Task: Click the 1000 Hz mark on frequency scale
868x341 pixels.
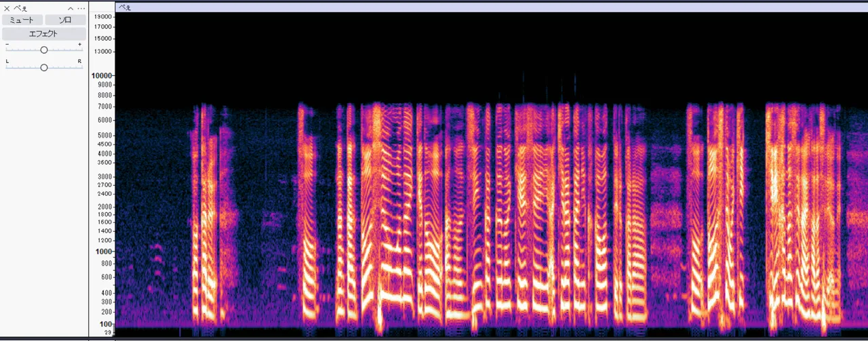Action: pyautogui.click(x=102, y=251)
